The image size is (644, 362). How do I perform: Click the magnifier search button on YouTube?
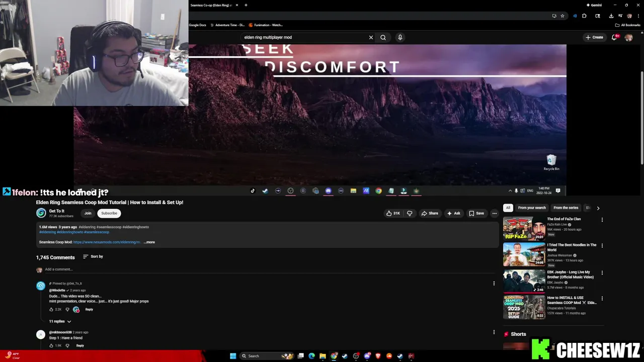(x=383, y=37)
